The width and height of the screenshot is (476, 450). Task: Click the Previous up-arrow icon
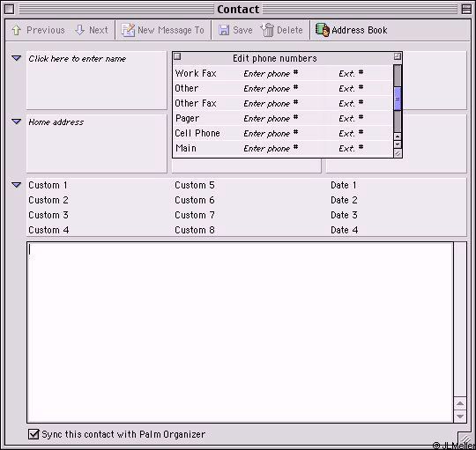tap(17, 30)
